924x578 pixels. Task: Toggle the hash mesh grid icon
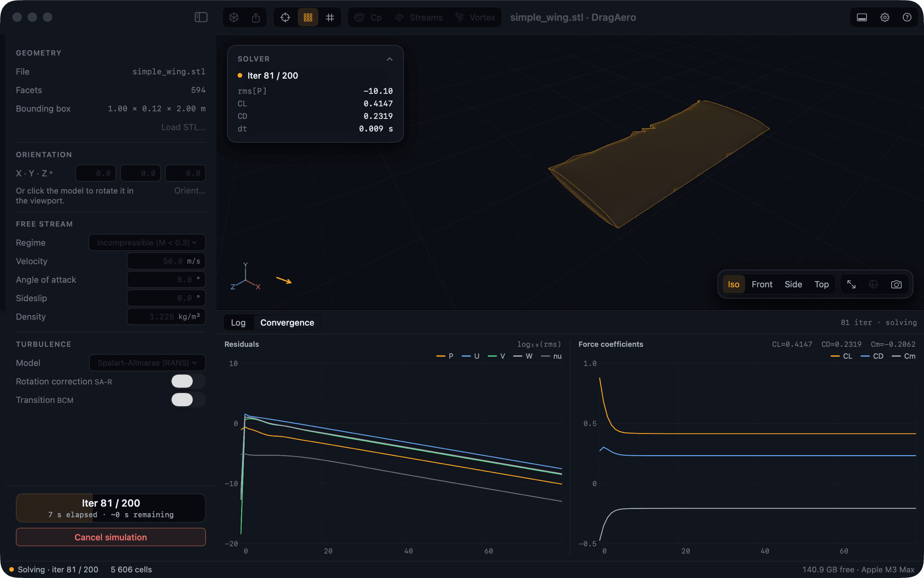pos(330,17)
